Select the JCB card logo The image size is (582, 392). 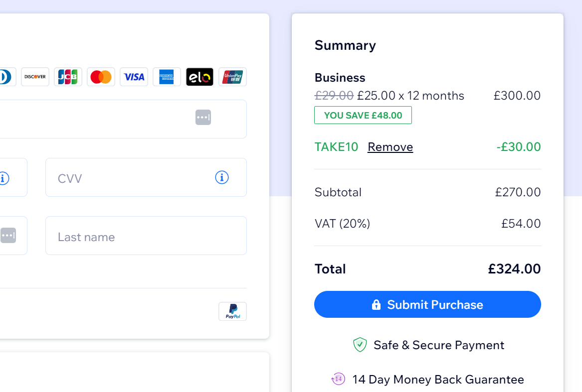pyautogui.click(x=68, y=77)
